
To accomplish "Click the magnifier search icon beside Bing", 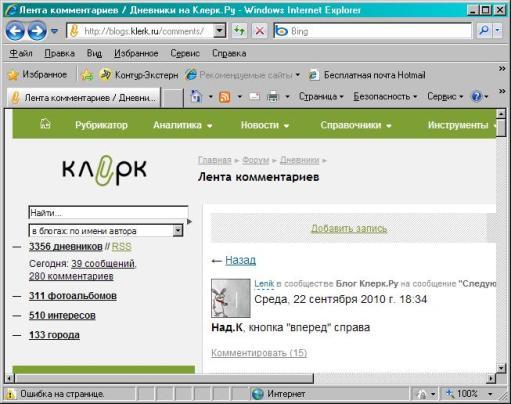I will [484, 31].
